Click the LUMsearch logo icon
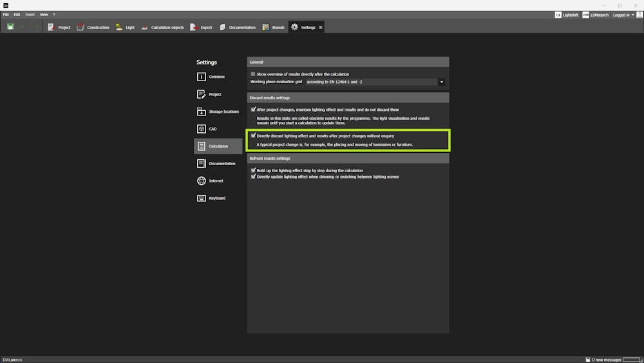Image resolution: width=644 pixels, height=363 pixels. 585,15
